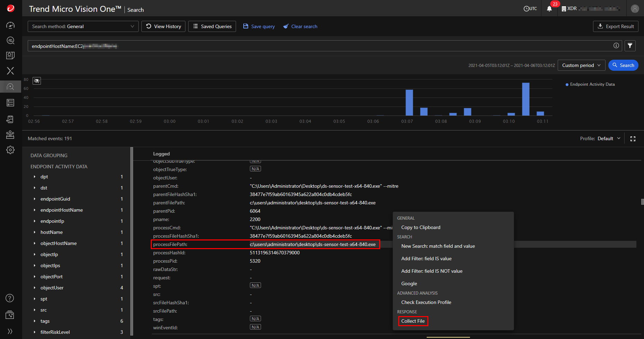The image size is (644, 339).
Task: Open the help question mark icon
Action: 10,298
